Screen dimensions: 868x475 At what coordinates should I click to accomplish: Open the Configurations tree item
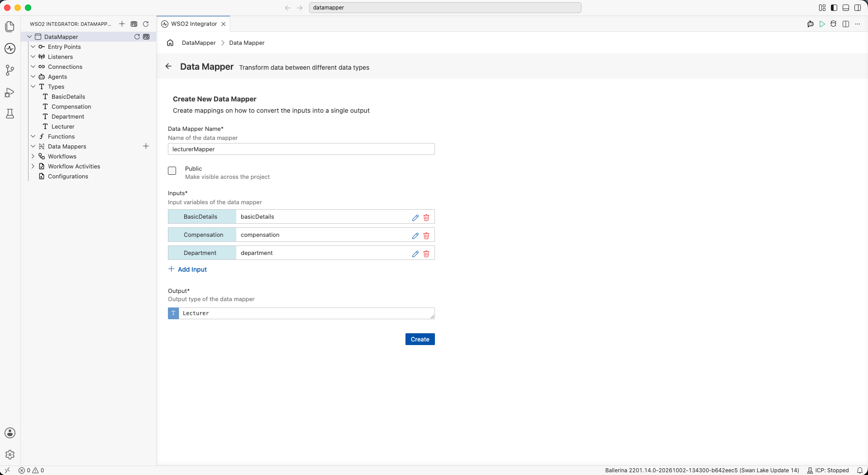click(68, 176)
